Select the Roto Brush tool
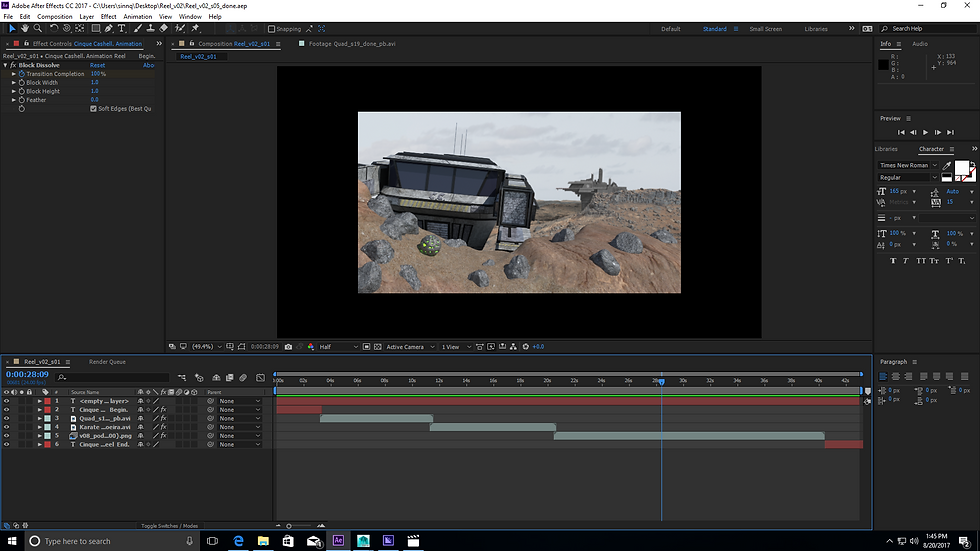This screenshot has width=980, height=551. 180,29
